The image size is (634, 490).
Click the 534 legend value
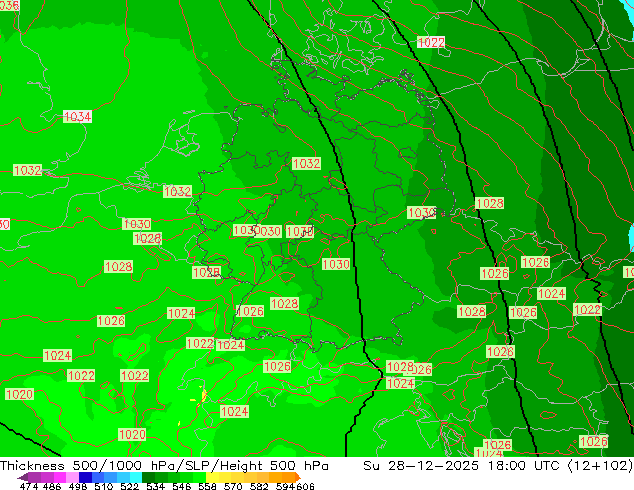coord(156,486)
